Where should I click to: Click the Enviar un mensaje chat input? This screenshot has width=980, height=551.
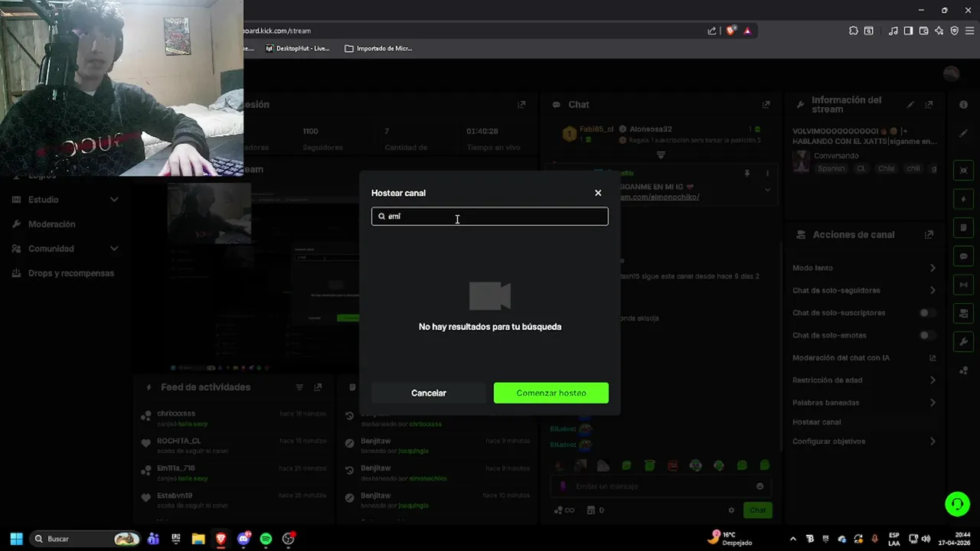click(x=662, y=486)
